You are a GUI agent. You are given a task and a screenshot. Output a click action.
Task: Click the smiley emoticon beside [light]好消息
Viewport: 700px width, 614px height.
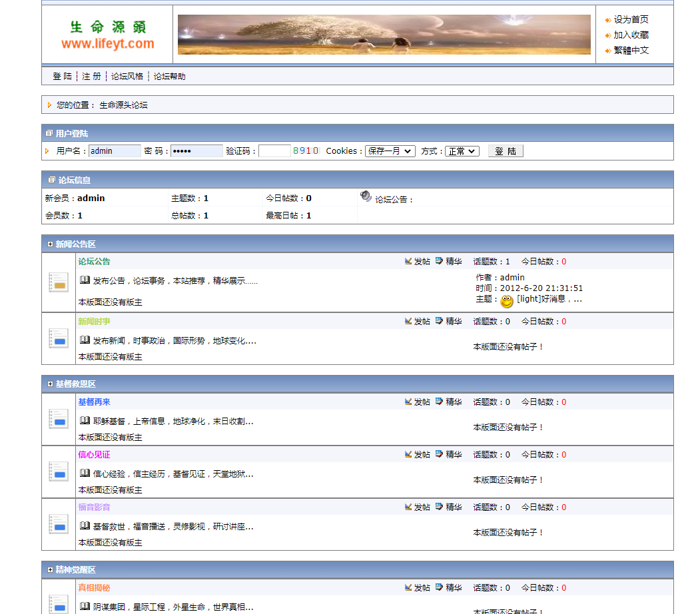coord(507,301)
